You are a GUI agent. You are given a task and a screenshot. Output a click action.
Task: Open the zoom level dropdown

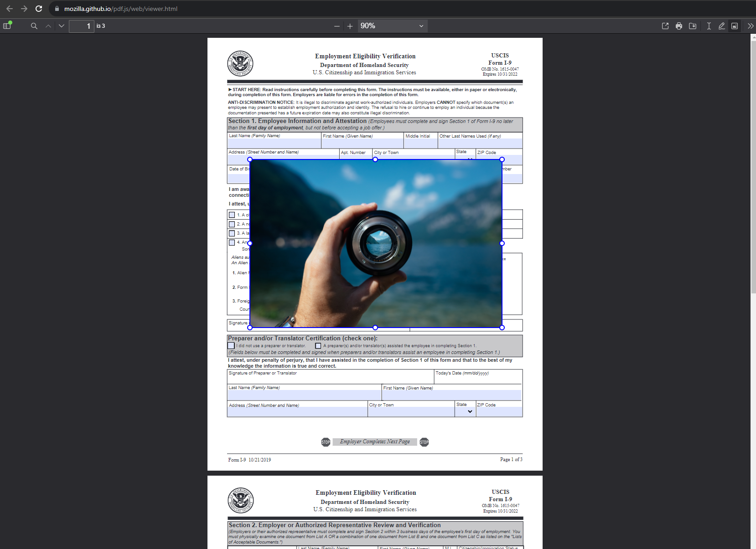394,26
